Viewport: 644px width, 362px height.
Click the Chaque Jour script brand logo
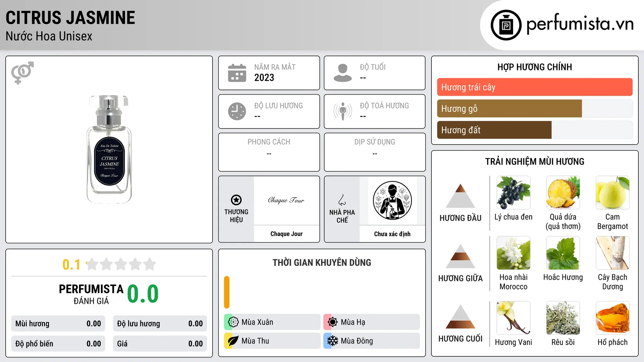point(286,200)
